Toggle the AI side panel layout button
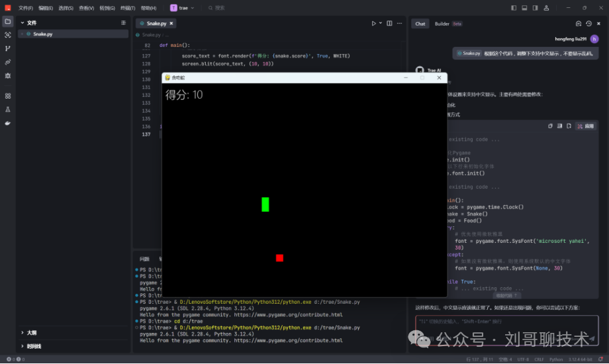 point(535,8)
